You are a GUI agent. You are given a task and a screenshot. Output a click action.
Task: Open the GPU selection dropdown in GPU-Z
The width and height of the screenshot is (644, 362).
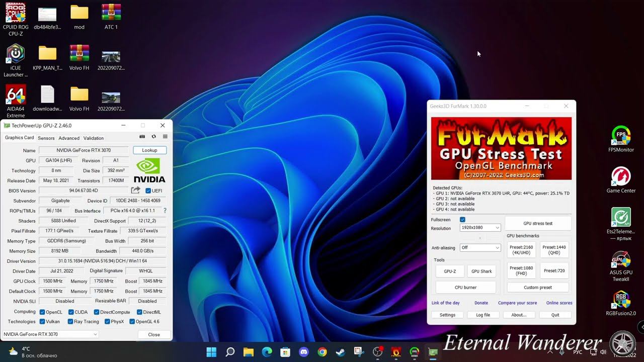(x=50, y=334)
